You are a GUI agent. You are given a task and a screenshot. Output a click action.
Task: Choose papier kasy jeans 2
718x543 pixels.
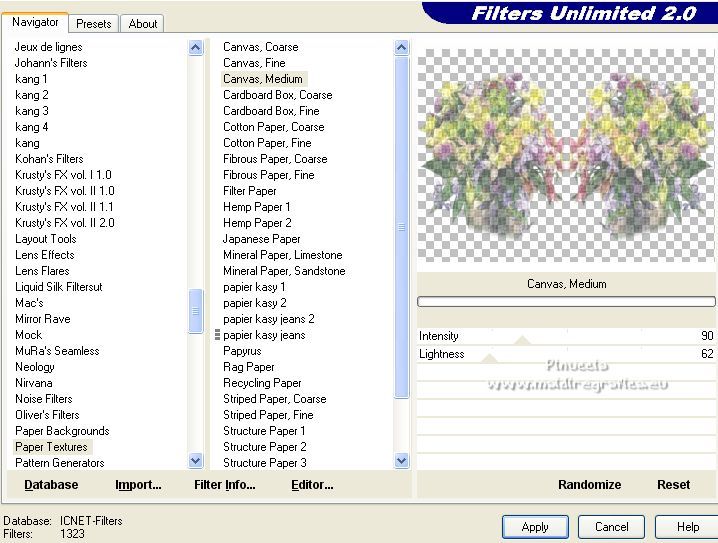click(269, 319)
